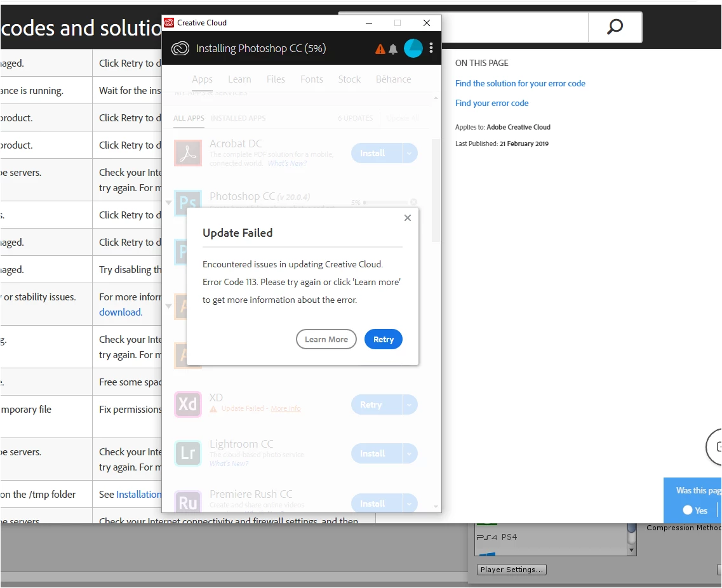Viewport: 722px width, 588px height.
Task: Click Retry for XD
Action: pyautogui.click(x=377, y=404)
